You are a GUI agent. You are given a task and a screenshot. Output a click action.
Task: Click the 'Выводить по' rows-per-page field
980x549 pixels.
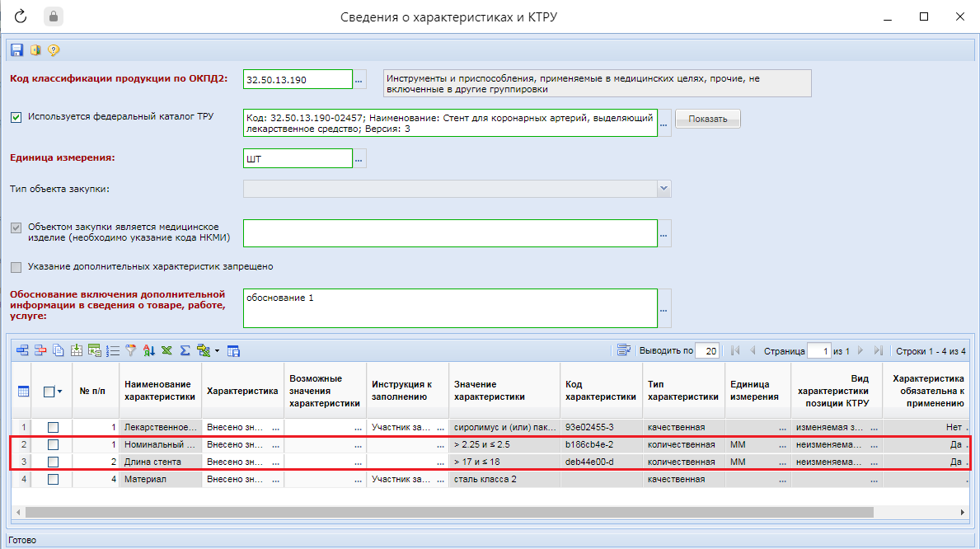pos(706,350)
